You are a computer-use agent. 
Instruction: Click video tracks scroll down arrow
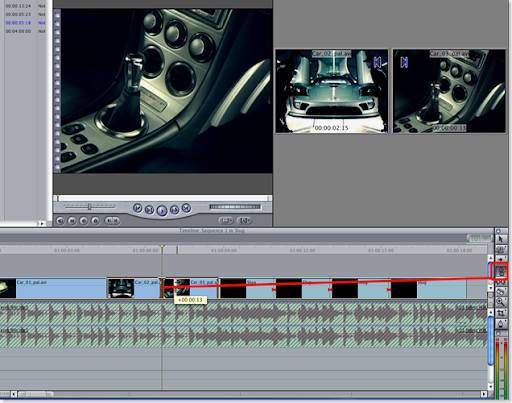[491, 287]
